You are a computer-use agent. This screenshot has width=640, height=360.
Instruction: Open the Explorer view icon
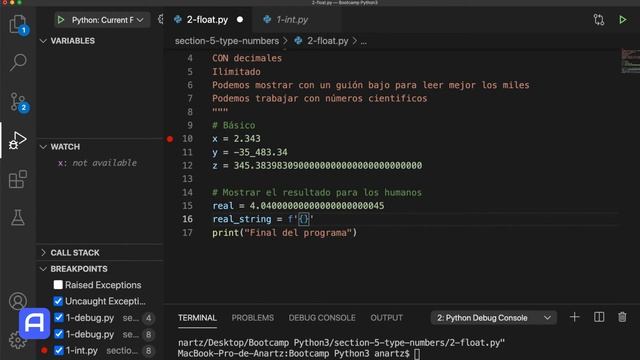(18, 24)
